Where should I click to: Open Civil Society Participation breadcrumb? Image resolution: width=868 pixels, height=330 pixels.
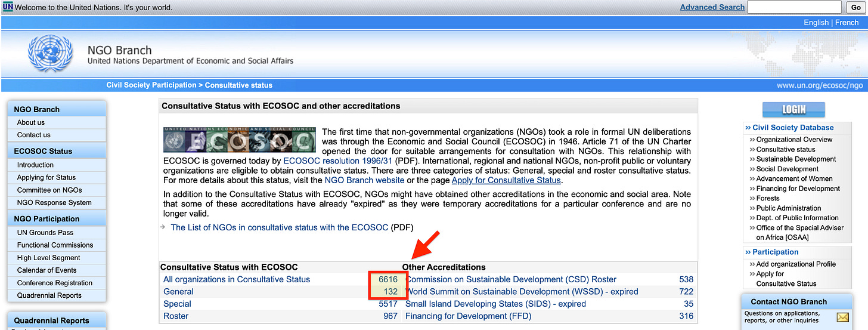point(151,85)
